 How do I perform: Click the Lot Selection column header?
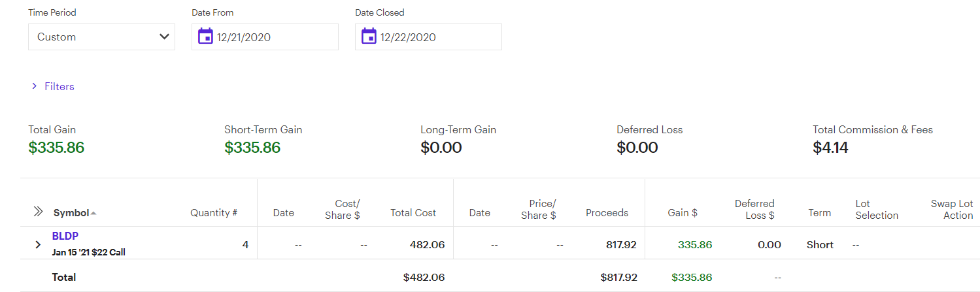pyautogui.click(x=876, y=209)
